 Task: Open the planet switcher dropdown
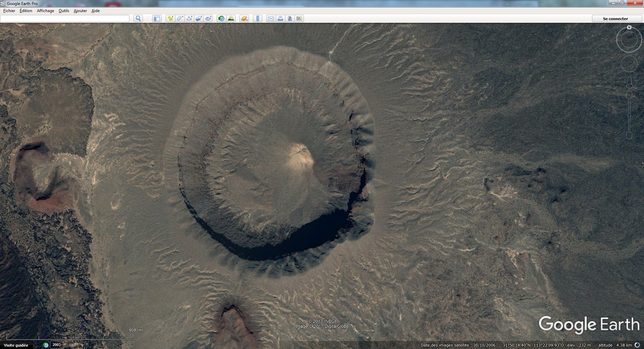244,18
